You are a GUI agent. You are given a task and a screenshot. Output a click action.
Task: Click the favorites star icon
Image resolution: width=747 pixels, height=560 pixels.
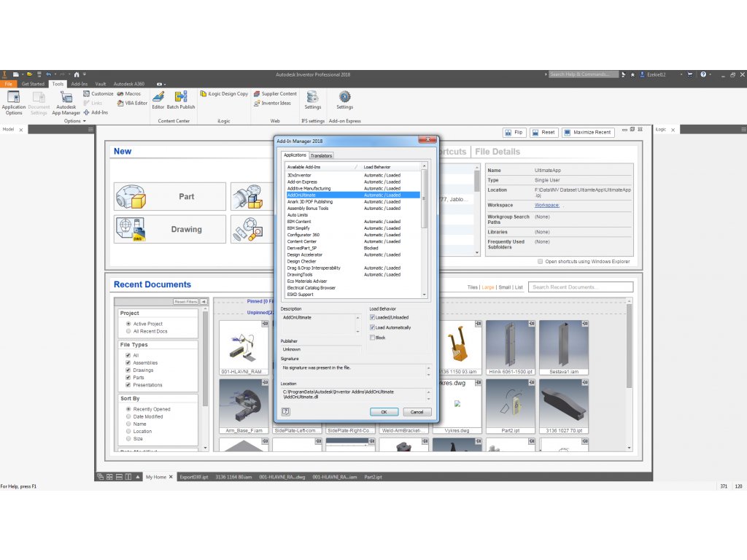pos(632,75)
